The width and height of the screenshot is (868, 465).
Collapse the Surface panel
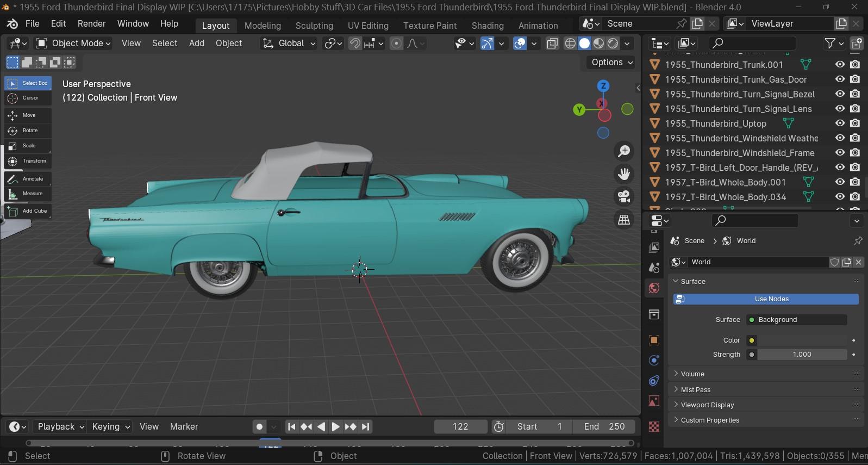point(765,282)
